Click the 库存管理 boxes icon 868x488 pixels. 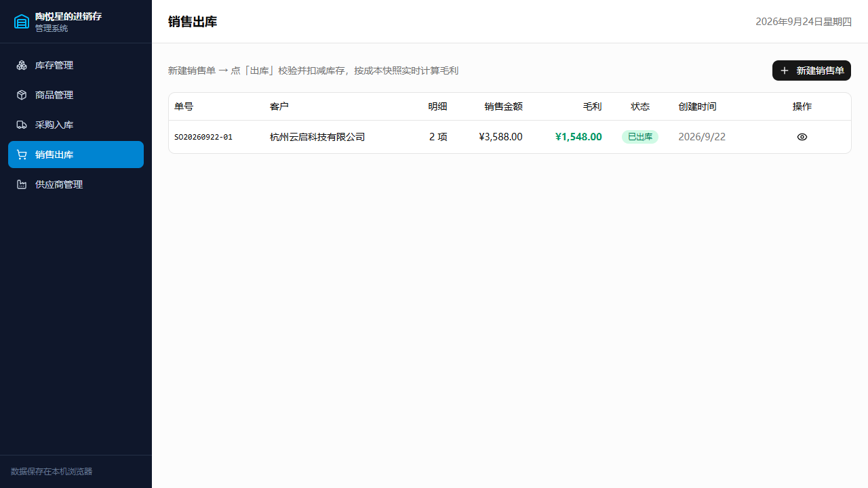click(22, 65)
